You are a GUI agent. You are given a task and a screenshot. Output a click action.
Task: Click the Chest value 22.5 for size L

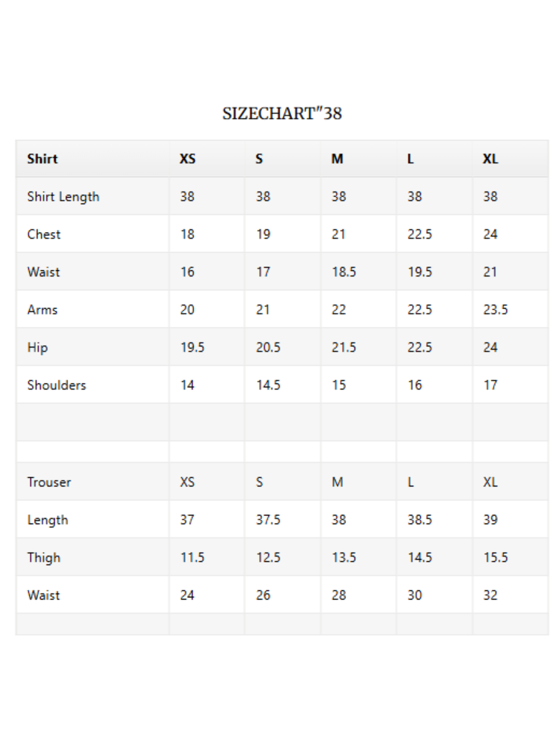click(x=420, y=234)
